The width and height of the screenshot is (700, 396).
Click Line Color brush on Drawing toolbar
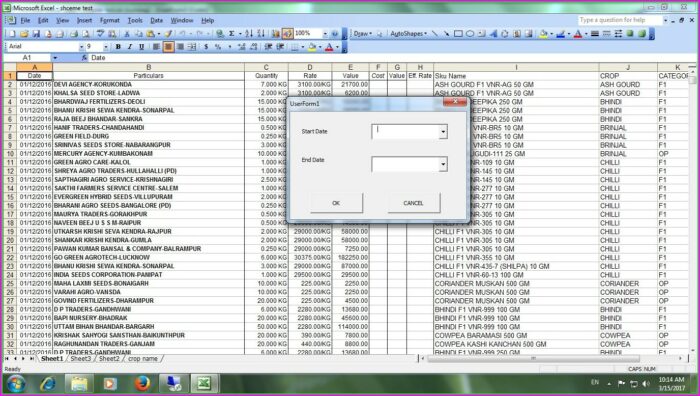561,33
